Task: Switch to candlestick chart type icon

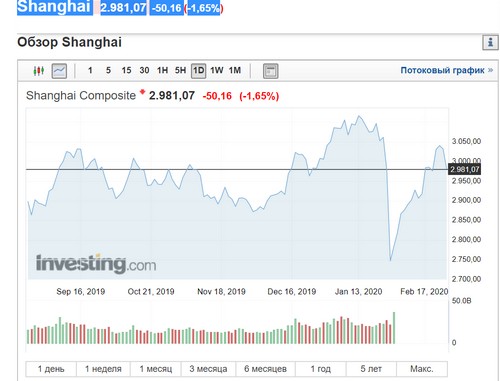Action: tap(39, 71)
